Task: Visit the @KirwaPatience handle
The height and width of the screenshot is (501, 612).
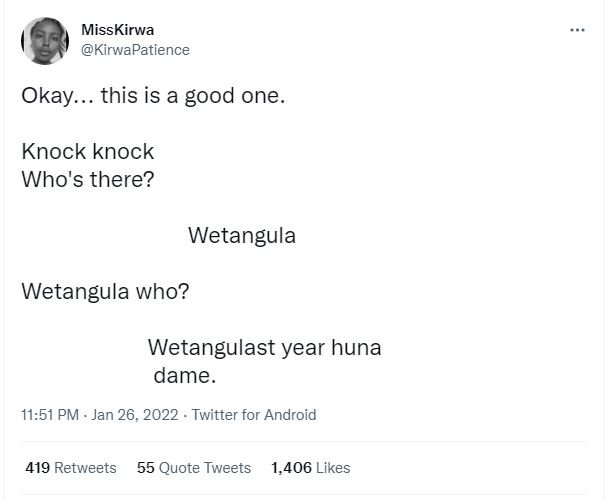Action: [x=134, y=49]
